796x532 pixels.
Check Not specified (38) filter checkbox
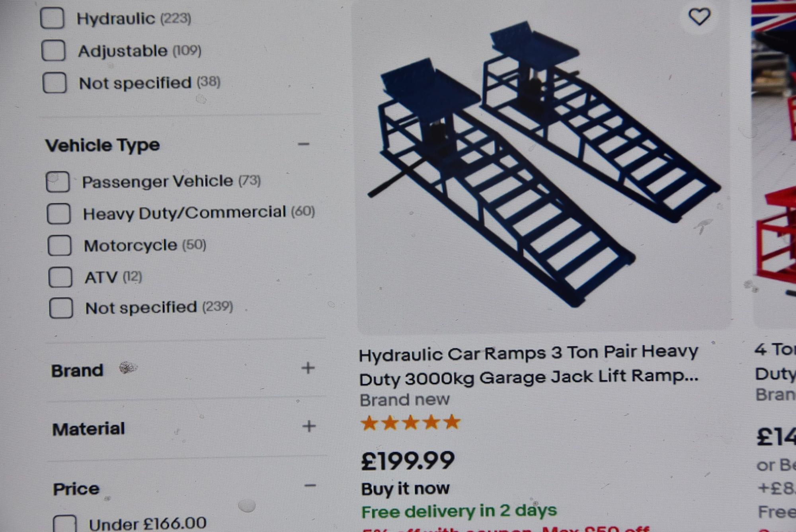coord(55,83)
